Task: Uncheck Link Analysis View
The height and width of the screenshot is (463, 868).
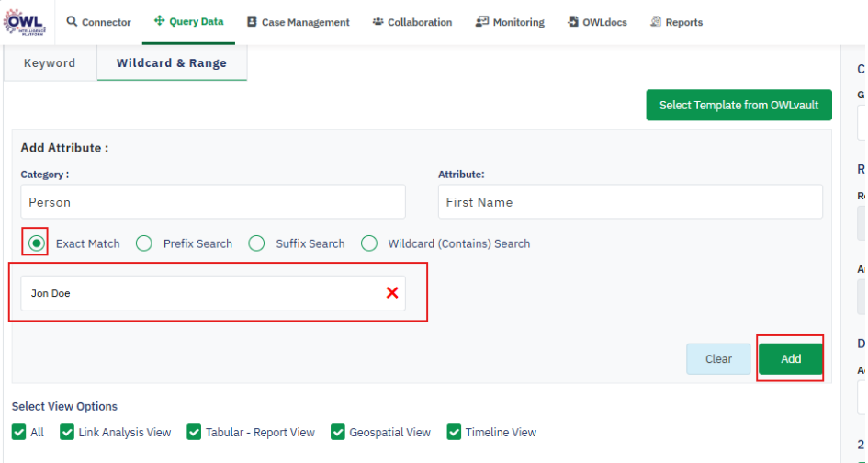Action: pyautogui.click(x=67, y=432)
